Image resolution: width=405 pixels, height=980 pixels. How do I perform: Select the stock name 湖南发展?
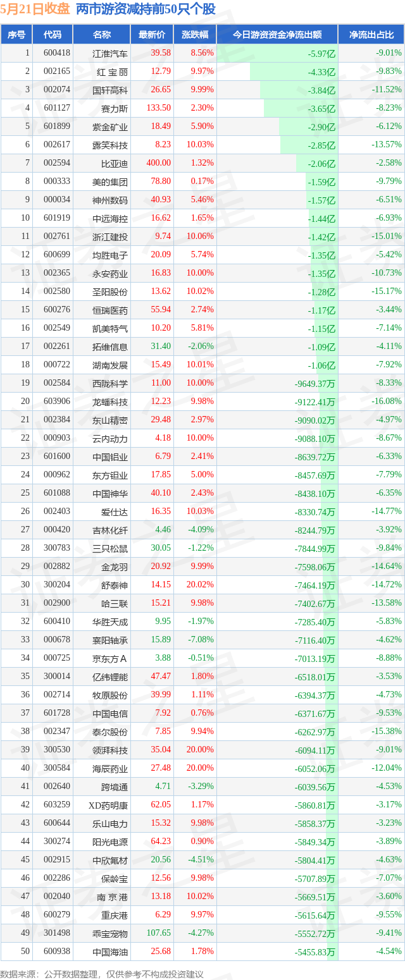coord(110,365)
